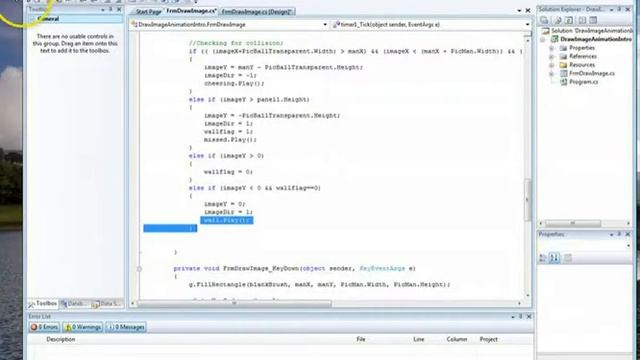Close the editor document with X button

pos(527,11)
